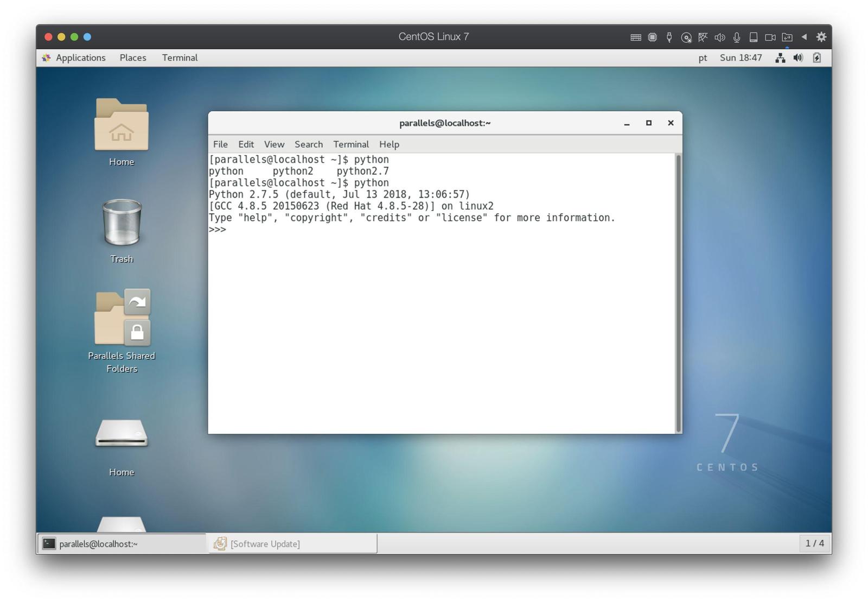Collapse device icons with the left arrow
This screenshot has height=602, width=868.
(804, 37)
